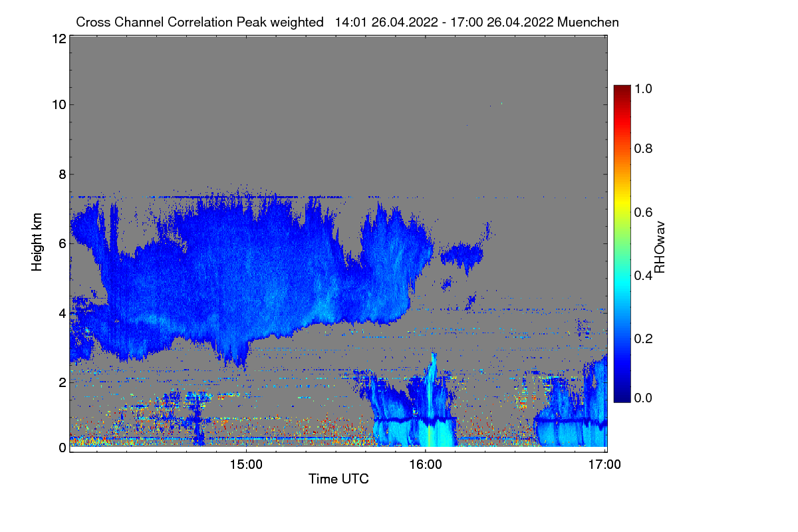Click the 10 km height tick label
Viewport: 798px width, 532px height.
58,104
